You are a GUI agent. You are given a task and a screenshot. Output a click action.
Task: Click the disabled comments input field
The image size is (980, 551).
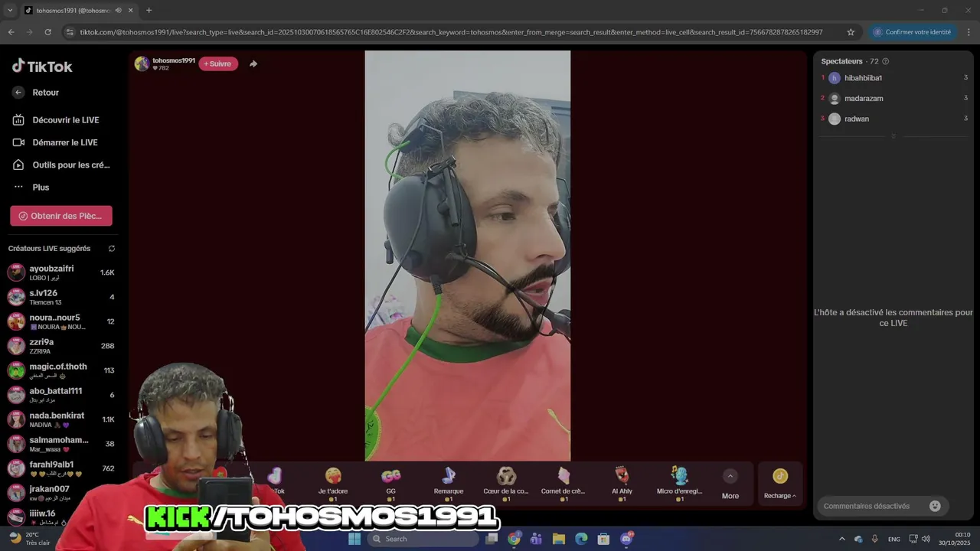coord(873,506)
